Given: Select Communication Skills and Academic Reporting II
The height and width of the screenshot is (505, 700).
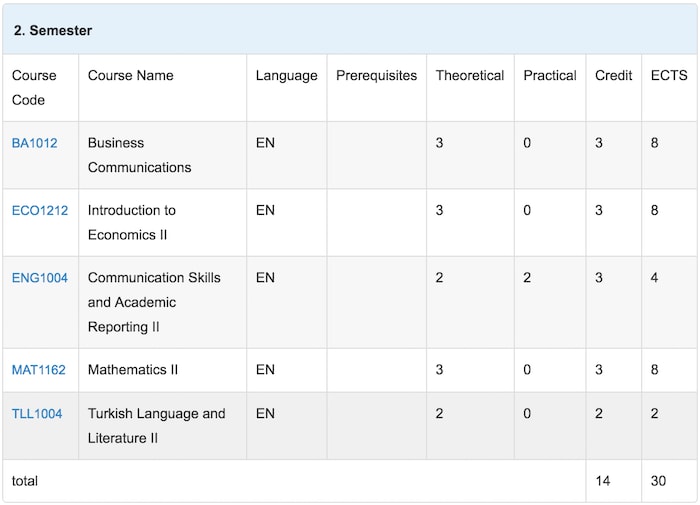Looking at the screenshot, I should [x=154, y=302].
